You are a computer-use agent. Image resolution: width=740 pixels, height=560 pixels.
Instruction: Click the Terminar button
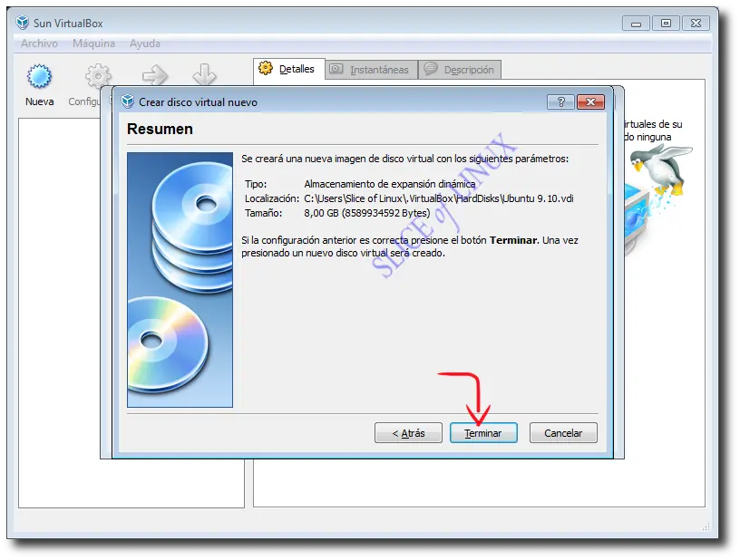[483, 433]
